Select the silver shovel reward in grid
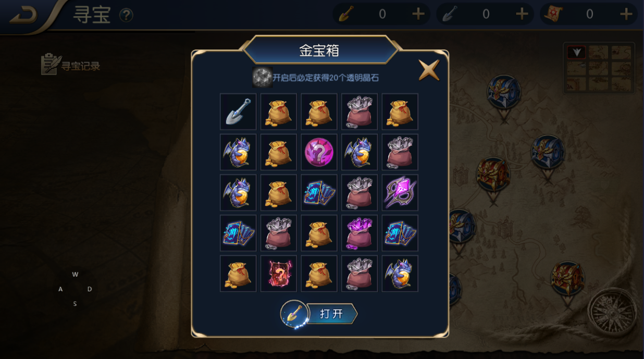This screenshot has height=359, width=644. pyautogui.click(x=238, y=112)
